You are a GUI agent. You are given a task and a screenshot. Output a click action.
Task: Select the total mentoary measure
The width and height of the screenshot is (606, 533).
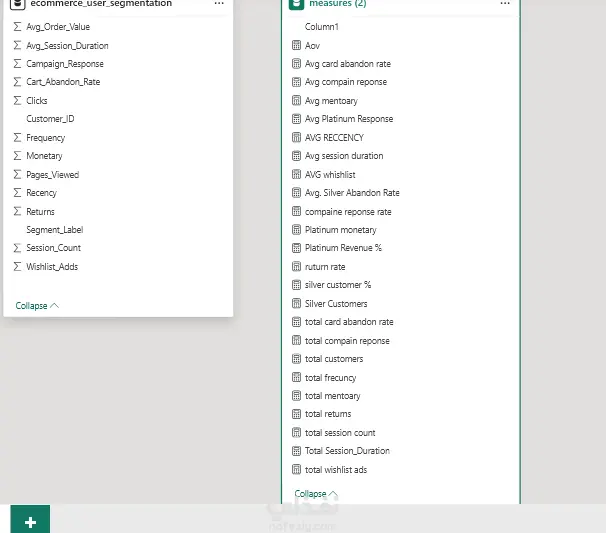coord(332,396)
